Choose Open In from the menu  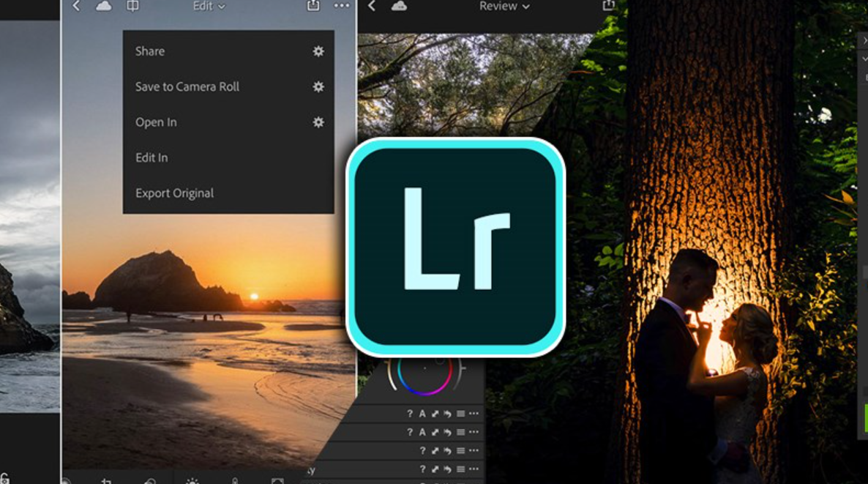(x=156, y=122)
